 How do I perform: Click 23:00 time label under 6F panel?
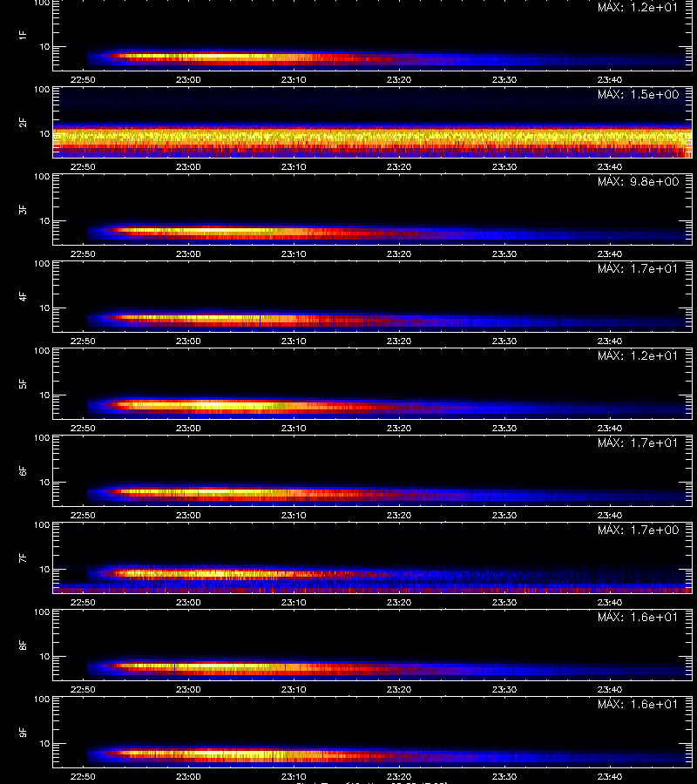(x=188, y=515)
